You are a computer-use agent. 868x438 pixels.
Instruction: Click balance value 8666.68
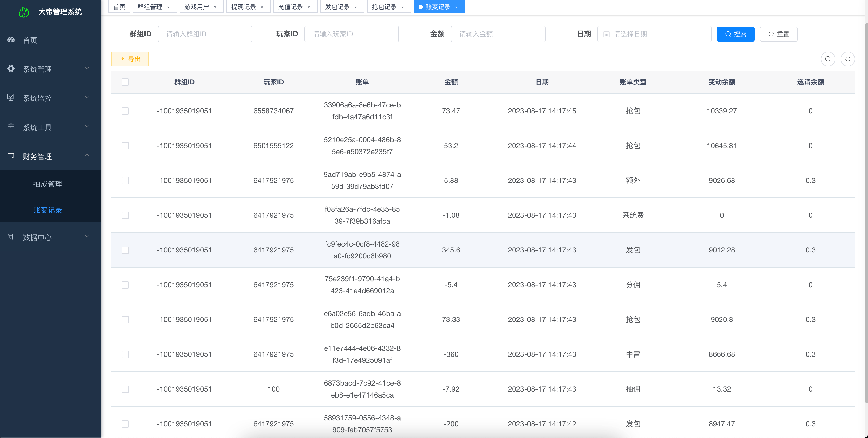pyautogui.click(x=722, y=354)
